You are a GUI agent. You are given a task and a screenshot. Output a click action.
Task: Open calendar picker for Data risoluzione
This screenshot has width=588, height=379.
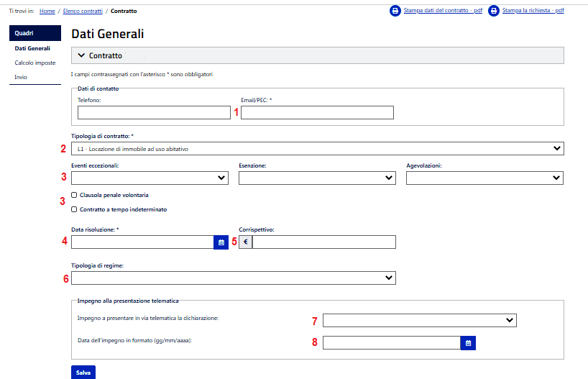(221, 242)
